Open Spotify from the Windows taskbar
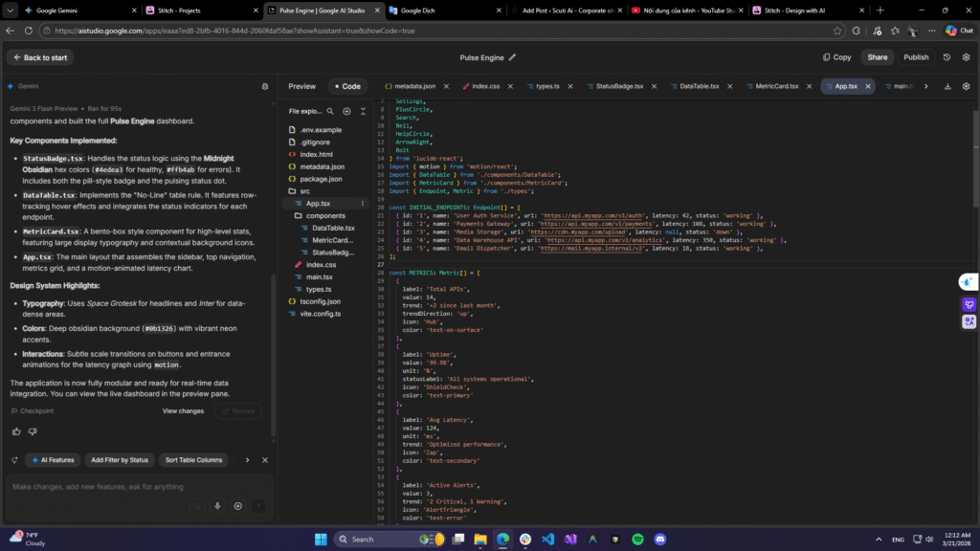 point(637,540)
